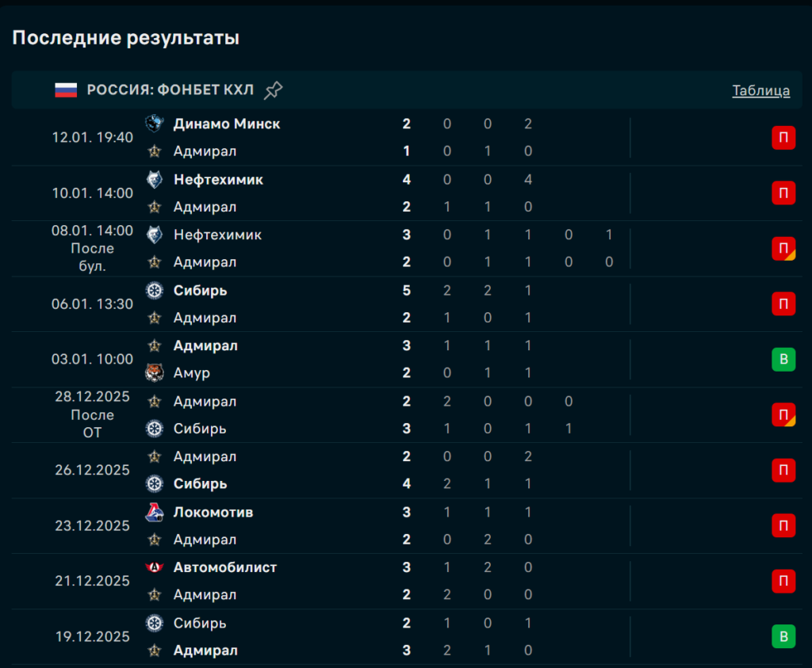The width and height of the screenshot is (812, 668).
Task: Open the РОССИЯ: ФОНБЕТ КХЛ league link
Action: pos(170,90)
